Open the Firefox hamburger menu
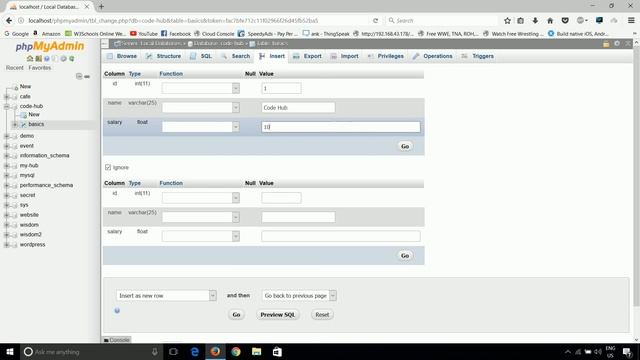 631,20
